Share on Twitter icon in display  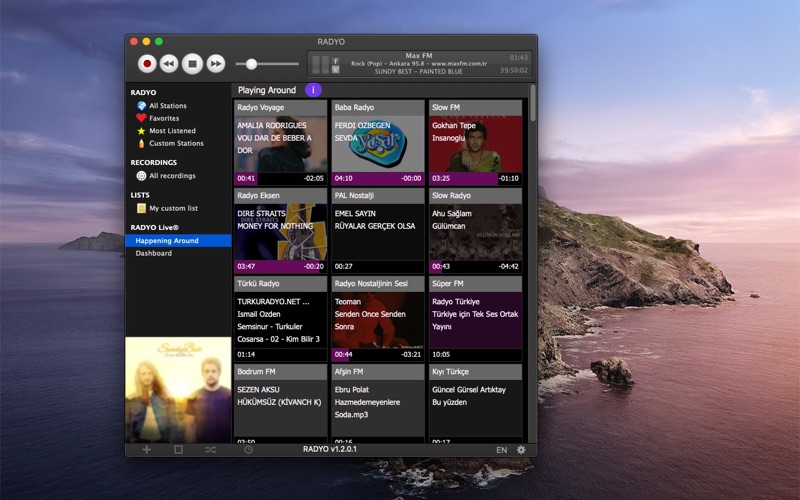coord(335,69)
